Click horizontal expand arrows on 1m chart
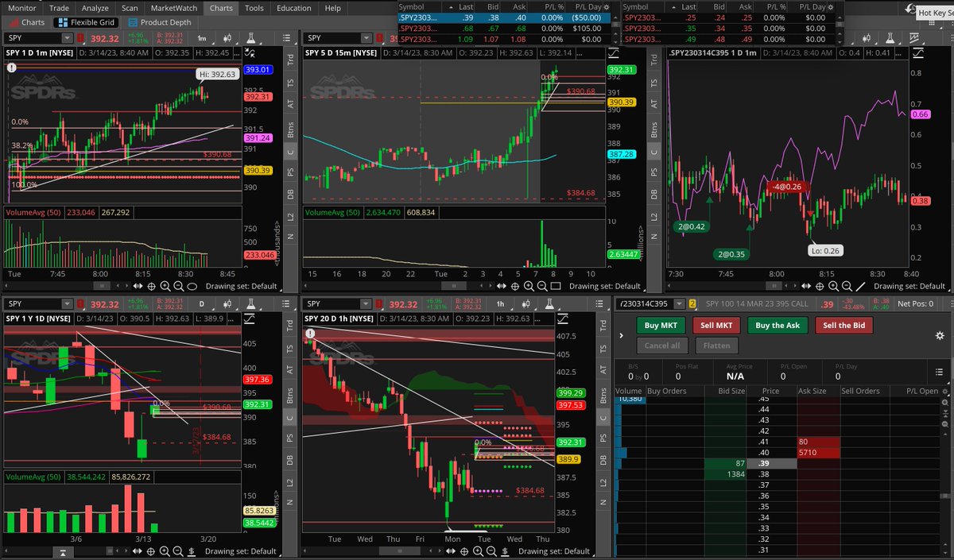This screenshot has height=560, width=954. point(140,286)
